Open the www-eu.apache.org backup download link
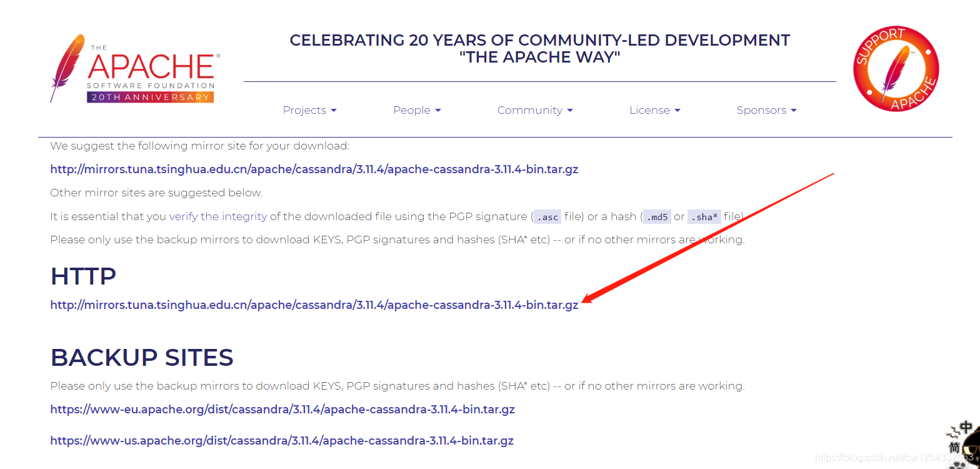This screenshot has height=469, width=980. (x=282, y=410)
